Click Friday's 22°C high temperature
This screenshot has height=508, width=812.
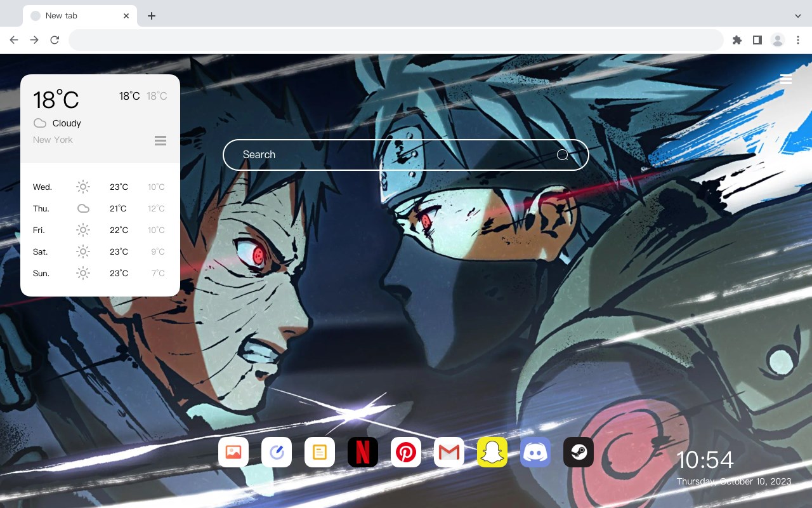(x=119, y=230)
